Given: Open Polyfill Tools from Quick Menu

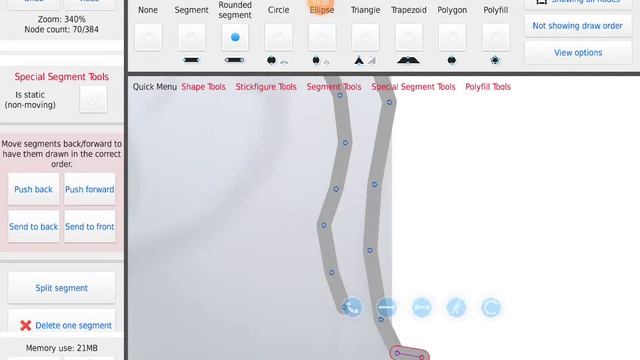Looking at the screenshot, I should coord(488,87).
